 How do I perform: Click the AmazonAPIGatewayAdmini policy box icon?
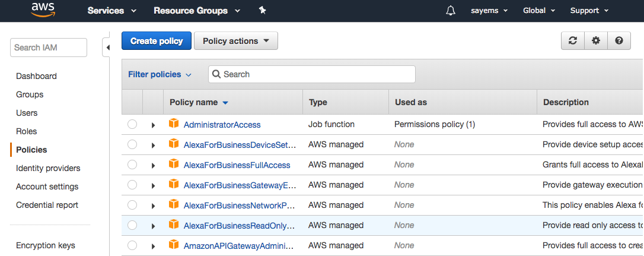click(x=174, y=244)
